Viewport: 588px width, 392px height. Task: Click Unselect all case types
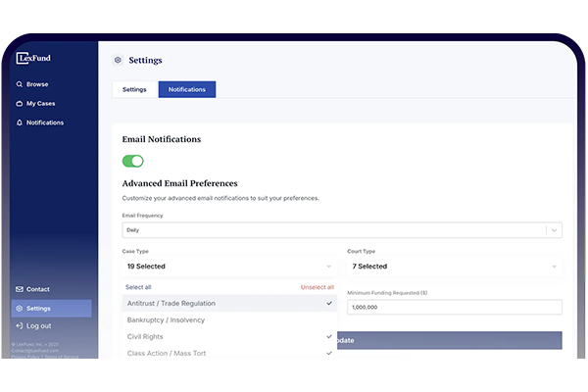click(x=317, y=287)
